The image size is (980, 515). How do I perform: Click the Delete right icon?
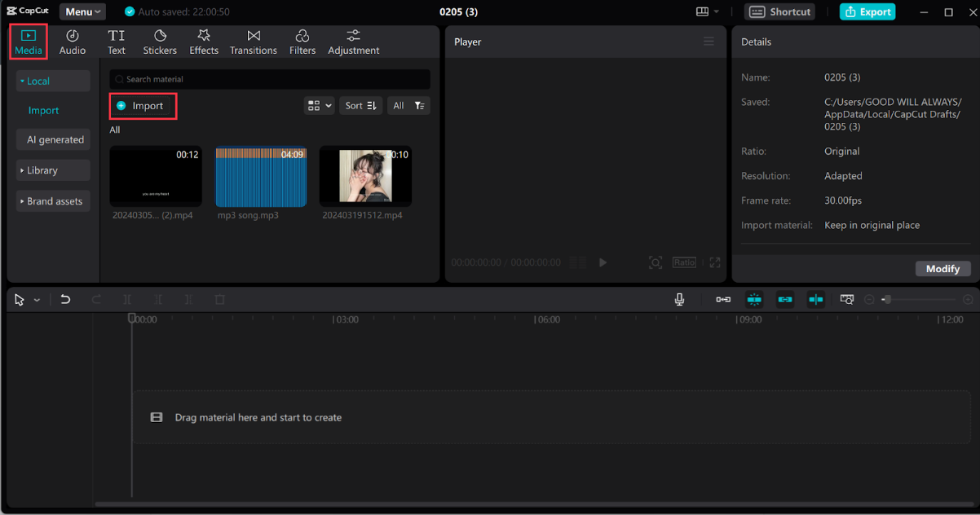(188, 300)
